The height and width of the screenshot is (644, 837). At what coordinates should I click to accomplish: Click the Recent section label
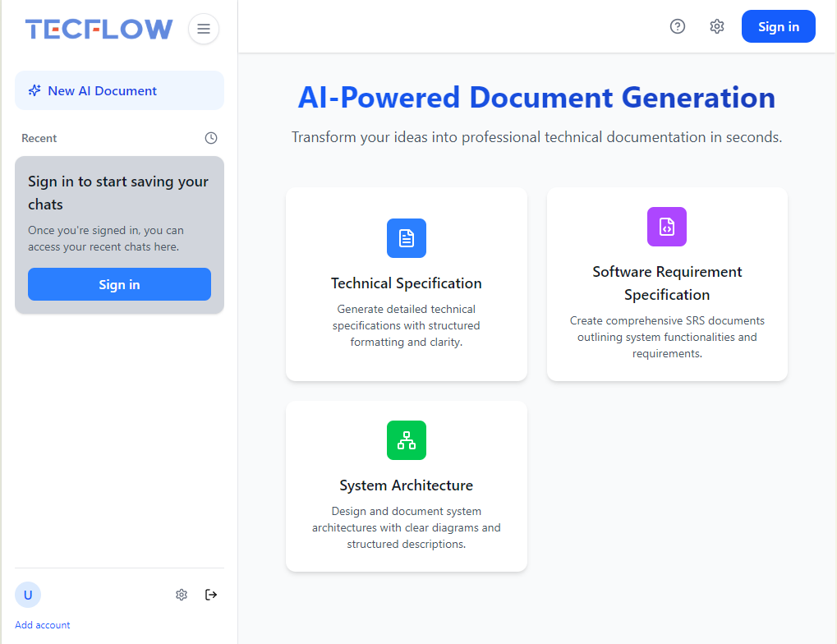[39, 138]
